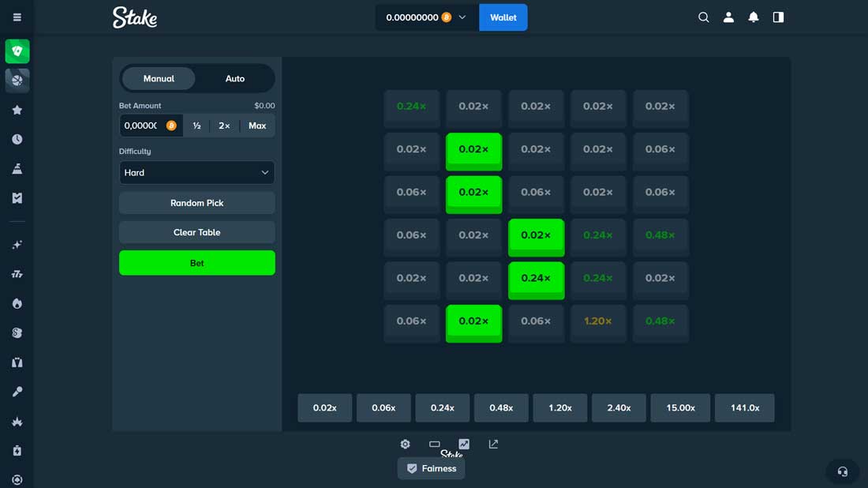Switch to Auto betting mode
Viewport: 868px width, 488px height.
click(x=235, y=79)
